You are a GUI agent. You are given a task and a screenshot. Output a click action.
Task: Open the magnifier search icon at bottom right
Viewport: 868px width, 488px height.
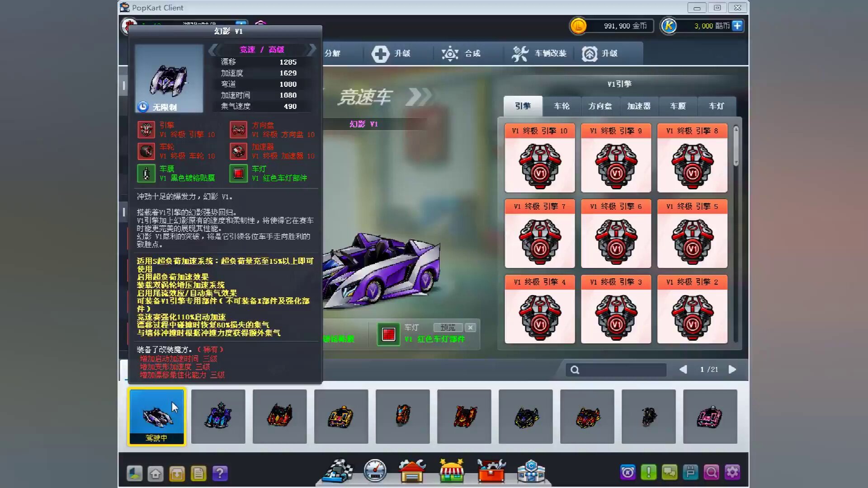point(711,472)
